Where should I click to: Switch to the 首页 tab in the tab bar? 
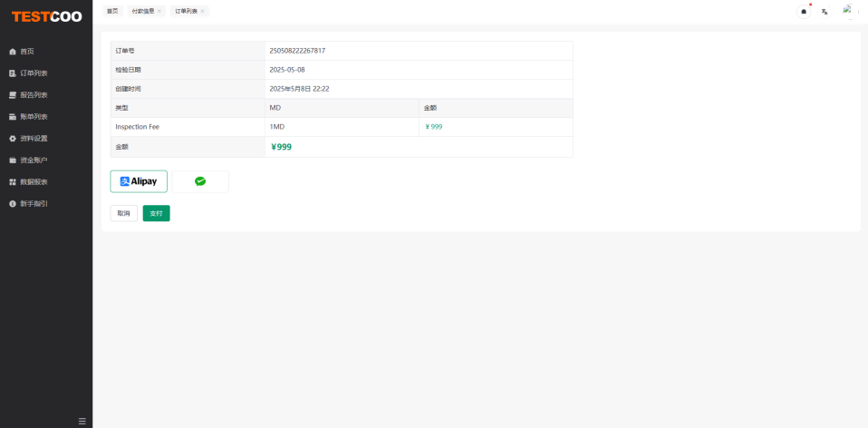coord(112,11)
